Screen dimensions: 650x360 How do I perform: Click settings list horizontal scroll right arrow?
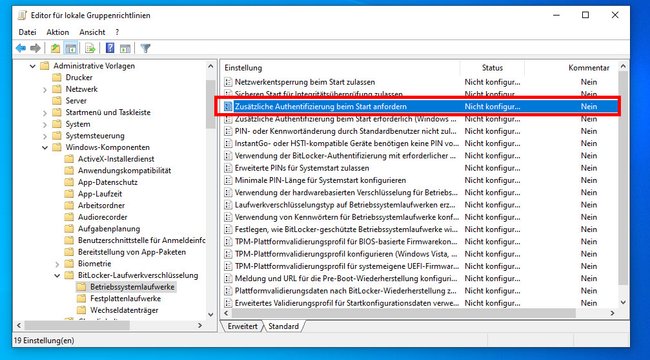pyautogui.click(x=613, y=313)
